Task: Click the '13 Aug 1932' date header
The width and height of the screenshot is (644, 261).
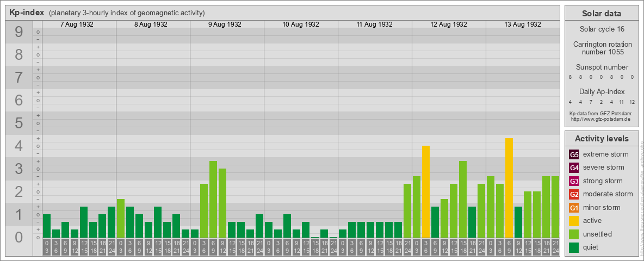Action: coord(522,24)
